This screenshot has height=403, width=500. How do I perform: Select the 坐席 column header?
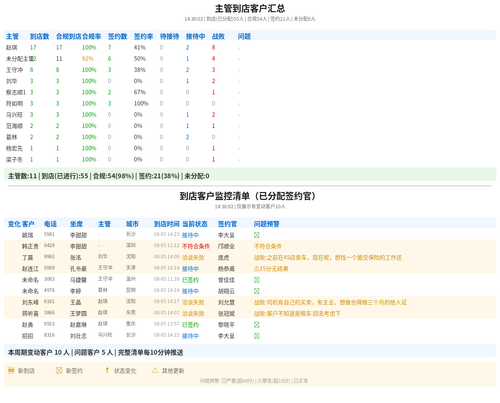tap(76, 224)
